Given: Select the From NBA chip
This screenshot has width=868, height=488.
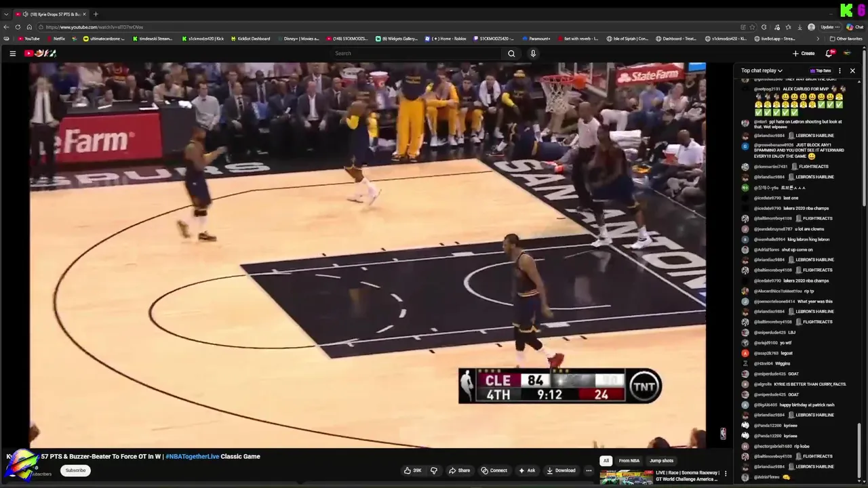Looking at the screenshot, I should click(629, 461).
